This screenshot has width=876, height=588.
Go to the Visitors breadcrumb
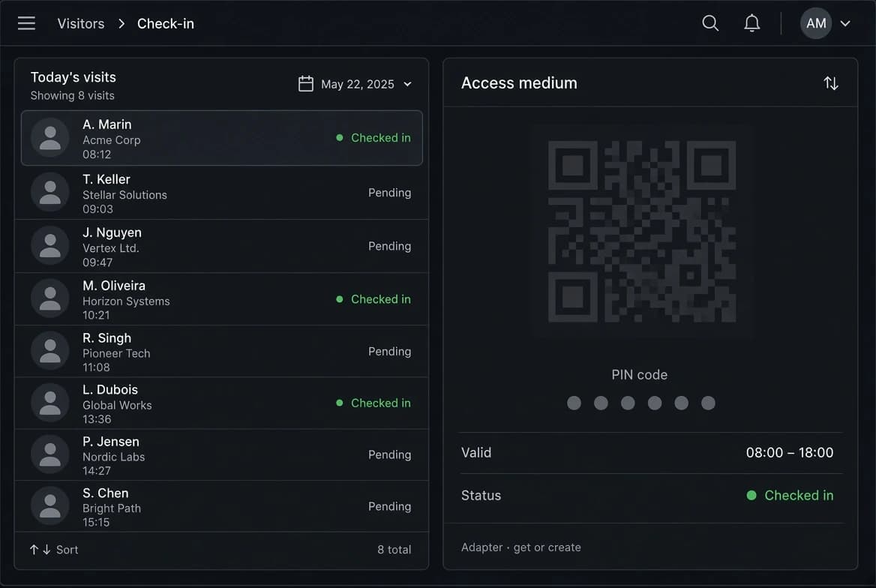click(x=81, y=23)
